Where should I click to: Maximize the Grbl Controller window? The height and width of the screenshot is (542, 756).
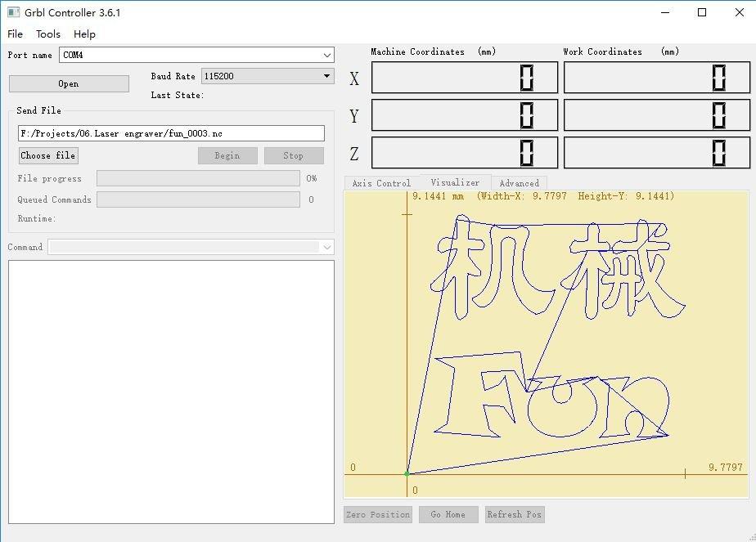702,12
